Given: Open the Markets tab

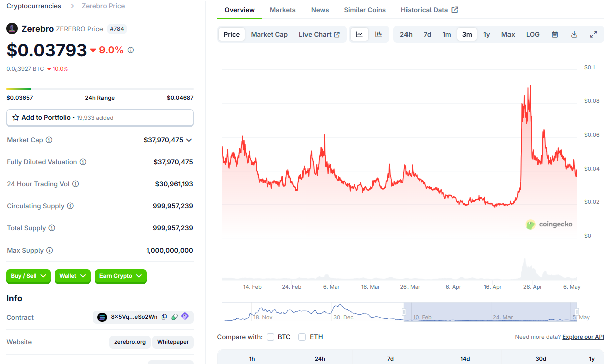Looking at the screenshot, I should pos(283,10).
